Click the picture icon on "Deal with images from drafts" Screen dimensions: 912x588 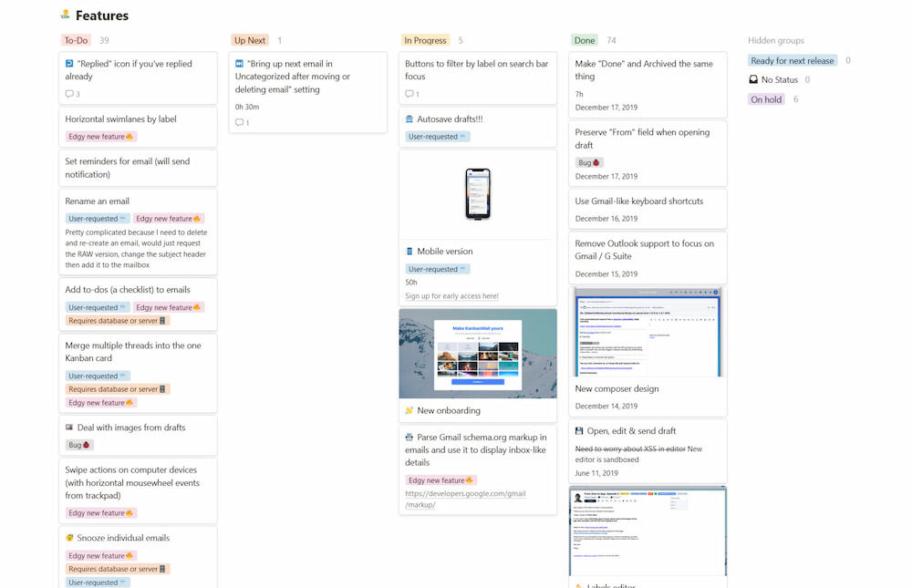[69, 428]
